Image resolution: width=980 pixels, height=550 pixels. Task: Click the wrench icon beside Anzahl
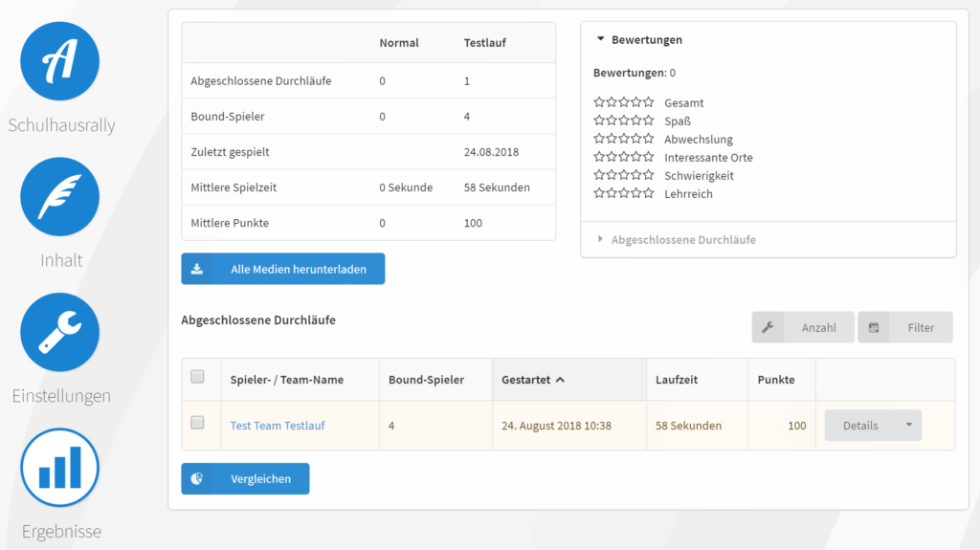pyautogui.click(x=768, y=327)
